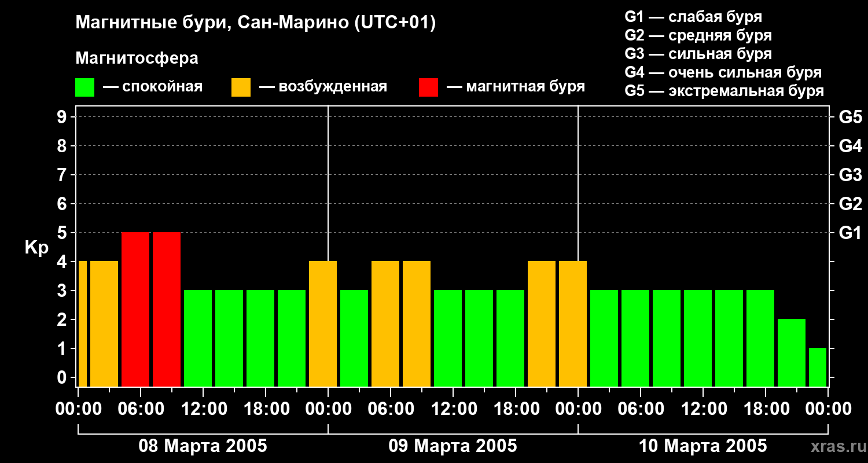Click the standalone 'G4' right-axis label
The height and width of the screenshot is (463, 868).
[x=851, y=146]
